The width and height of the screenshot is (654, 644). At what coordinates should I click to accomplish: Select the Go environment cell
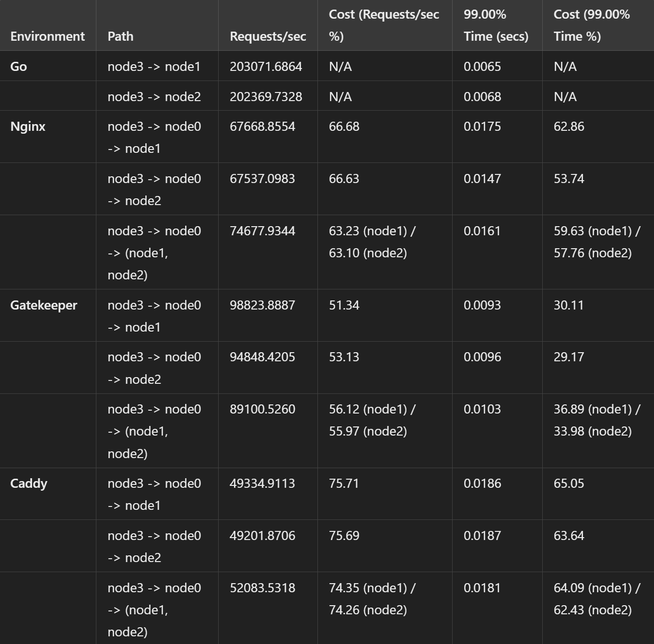click(x=19, y=67)
